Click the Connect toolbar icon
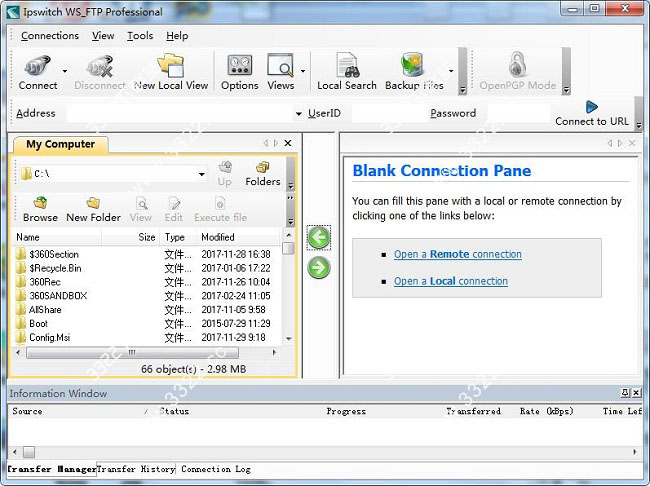 [x=38, y=66]
